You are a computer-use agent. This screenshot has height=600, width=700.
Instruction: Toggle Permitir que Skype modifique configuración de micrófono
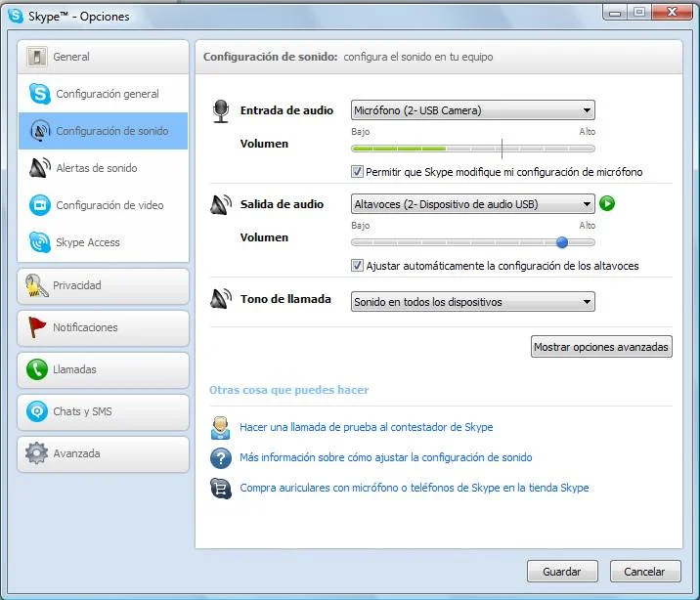[357, 172]
